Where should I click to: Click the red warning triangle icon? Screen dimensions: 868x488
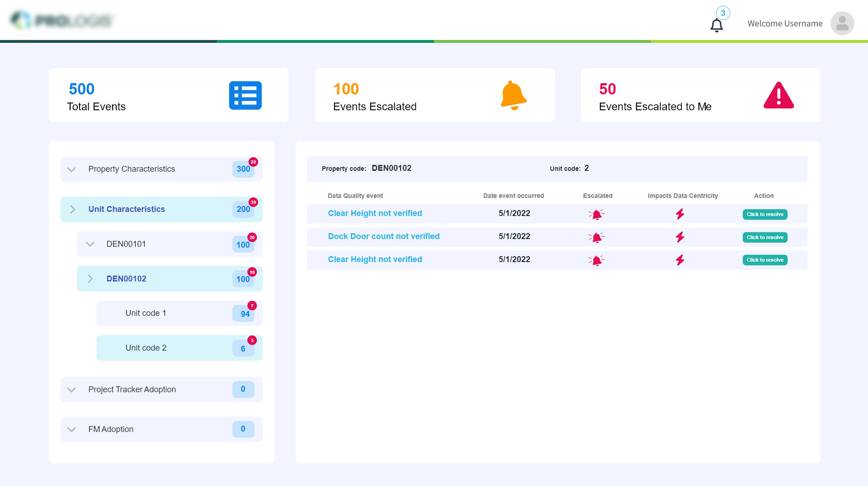(778, 95)
